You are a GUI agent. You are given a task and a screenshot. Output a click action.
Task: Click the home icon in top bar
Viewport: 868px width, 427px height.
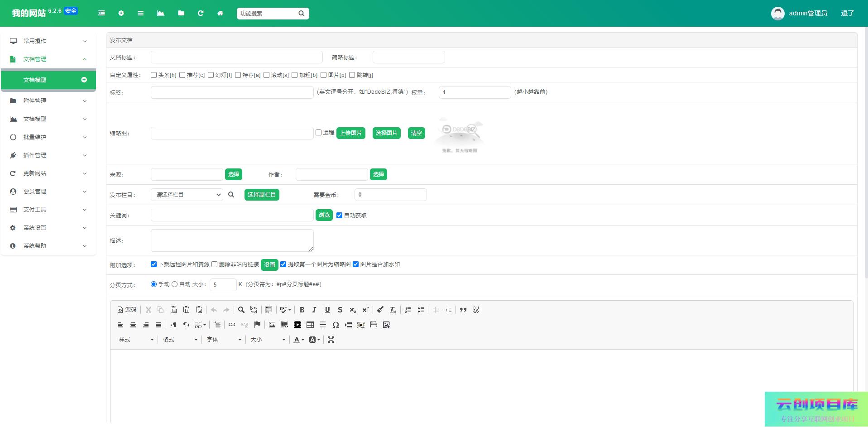pos(220,14)
